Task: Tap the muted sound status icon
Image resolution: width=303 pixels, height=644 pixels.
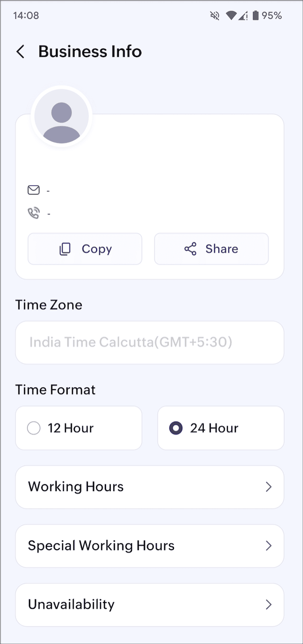Action: [215, 16]
